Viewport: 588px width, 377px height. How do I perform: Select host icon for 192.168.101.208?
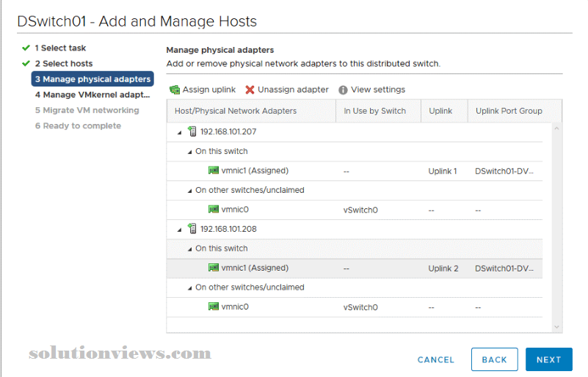point(192,228)
